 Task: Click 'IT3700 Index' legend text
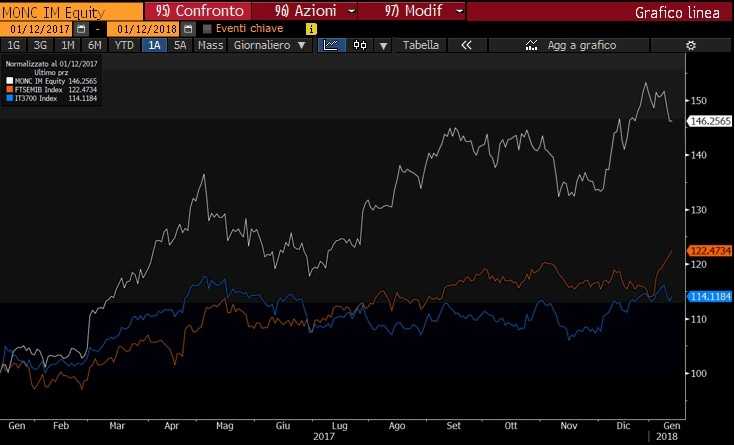36,98
